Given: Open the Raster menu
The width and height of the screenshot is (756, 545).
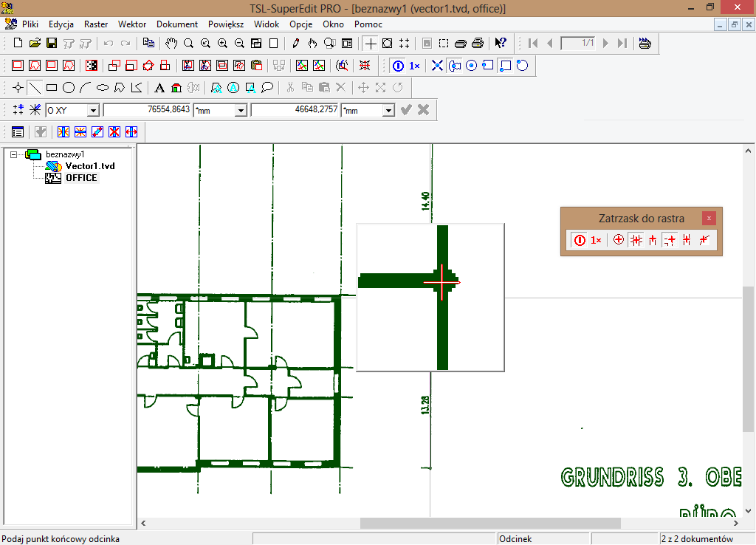Looking at the screenshot, I should coord(96,24).
